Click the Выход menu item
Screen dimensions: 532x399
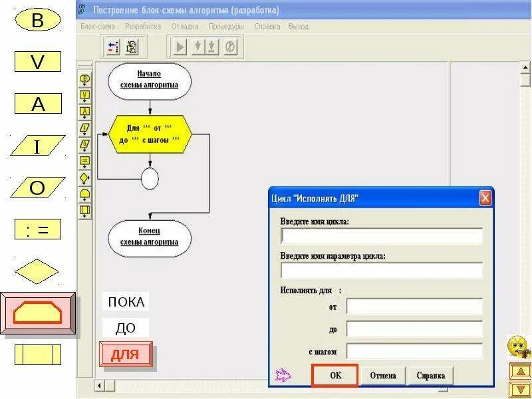(x=299, y=27)
